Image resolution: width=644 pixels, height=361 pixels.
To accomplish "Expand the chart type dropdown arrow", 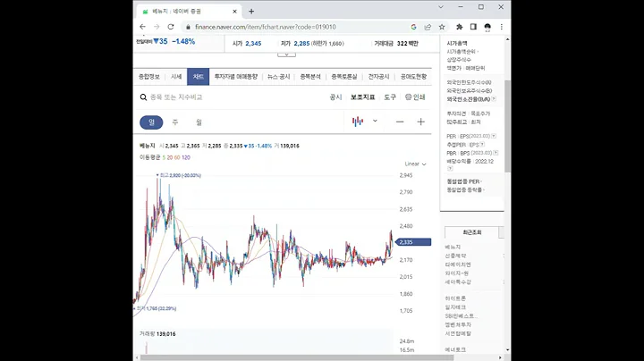I will [375, 121].
